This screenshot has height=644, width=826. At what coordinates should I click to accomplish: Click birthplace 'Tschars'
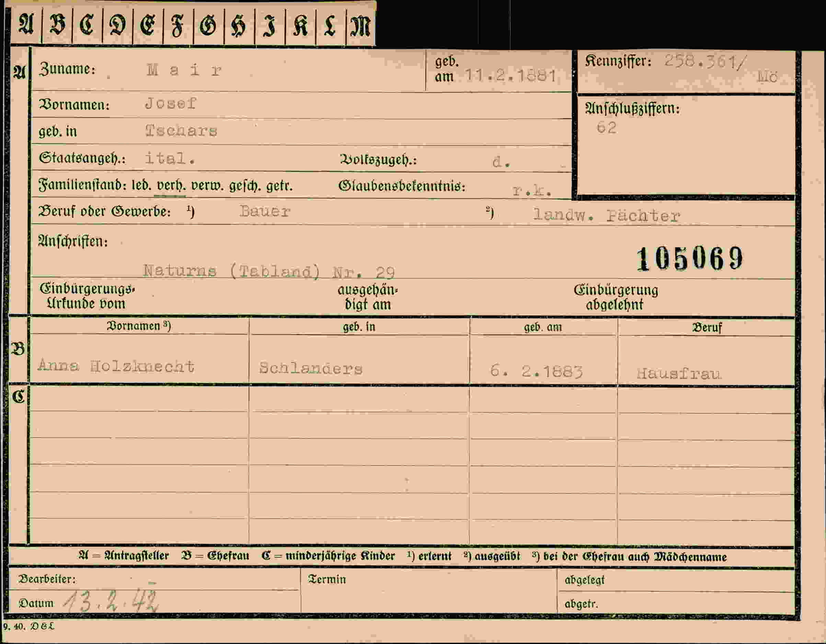tap(181, 131)
